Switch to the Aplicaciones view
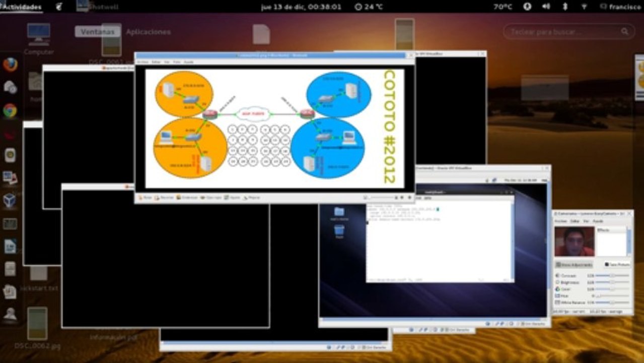This screenshot has width=644, height=363. pyautogui.click(x=148, y=31)
